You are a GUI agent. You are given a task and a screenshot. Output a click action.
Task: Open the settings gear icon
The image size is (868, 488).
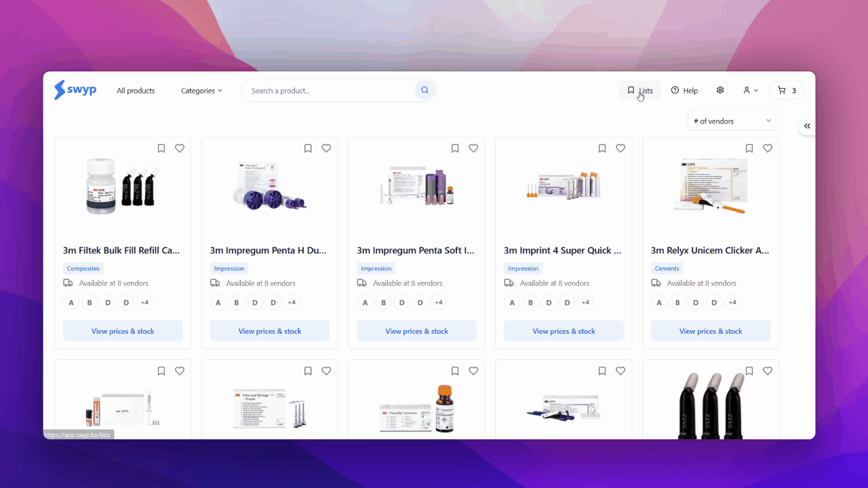pyautogui.click(x=720, y=90)
